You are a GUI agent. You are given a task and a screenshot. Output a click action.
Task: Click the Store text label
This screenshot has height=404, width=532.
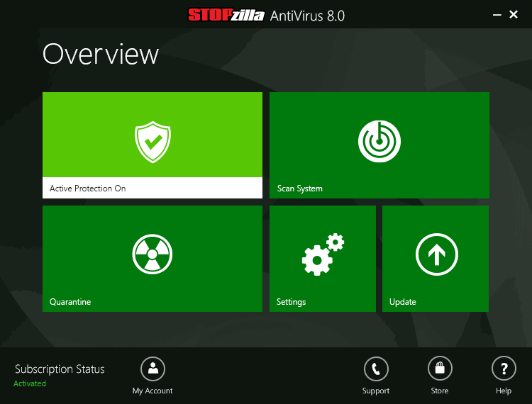[x=439, y=391]
